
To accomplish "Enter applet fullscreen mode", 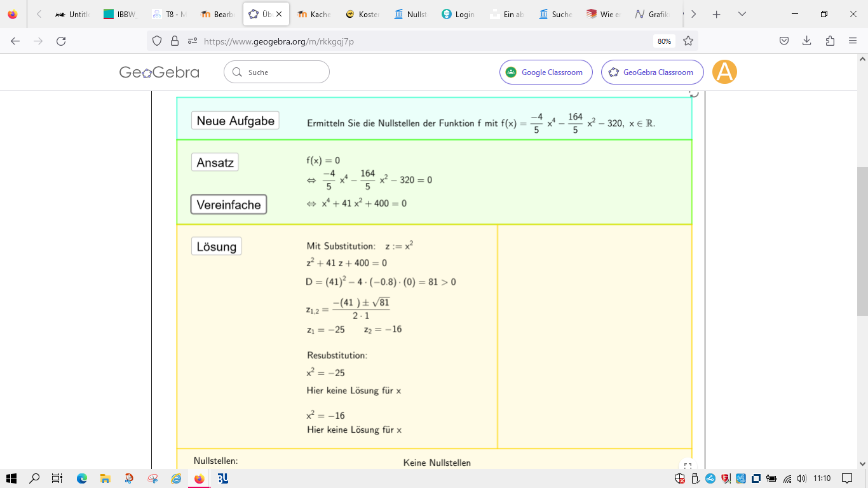I will (688, 466).
